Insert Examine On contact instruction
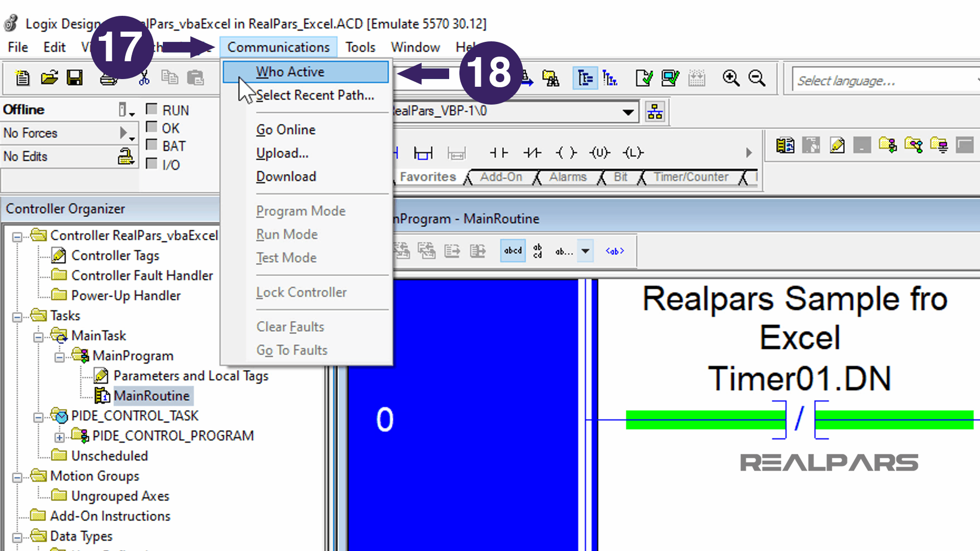 point(499,153)
